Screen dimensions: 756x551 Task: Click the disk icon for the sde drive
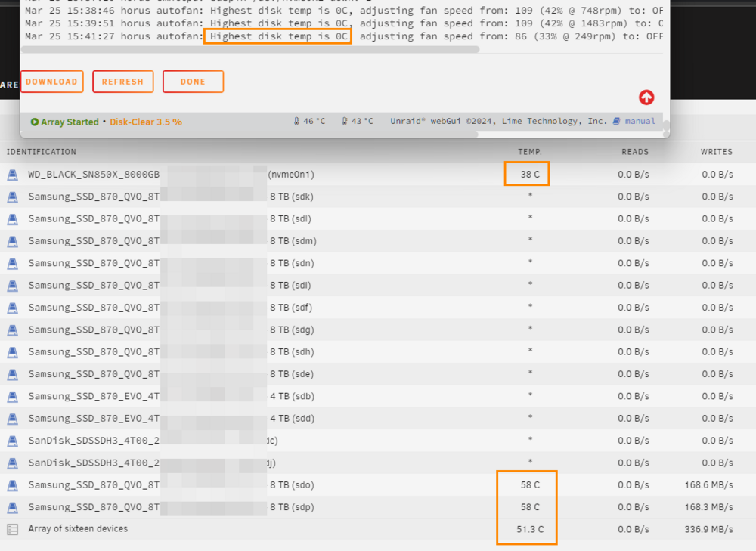pyautogui.click(x=13, y=374)
